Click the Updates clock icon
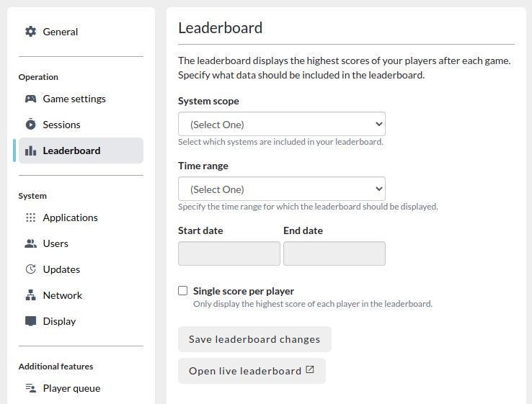Viewport: 532px width, 404px height. pyautogui.click(x=30, y=269)
